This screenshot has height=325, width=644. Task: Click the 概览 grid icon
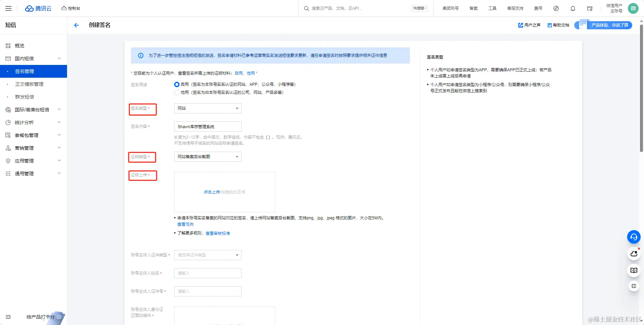click(x=8, y=46)
